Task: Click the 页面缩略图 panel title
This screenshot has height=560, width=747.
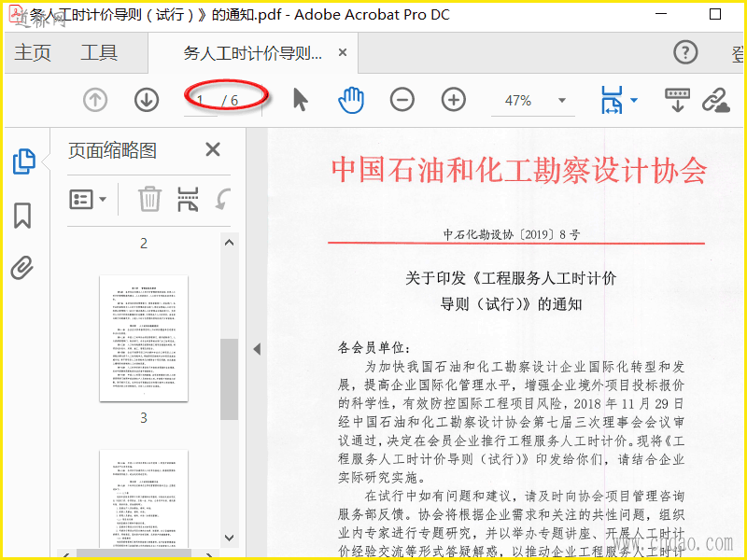Action: coord(112,150)
